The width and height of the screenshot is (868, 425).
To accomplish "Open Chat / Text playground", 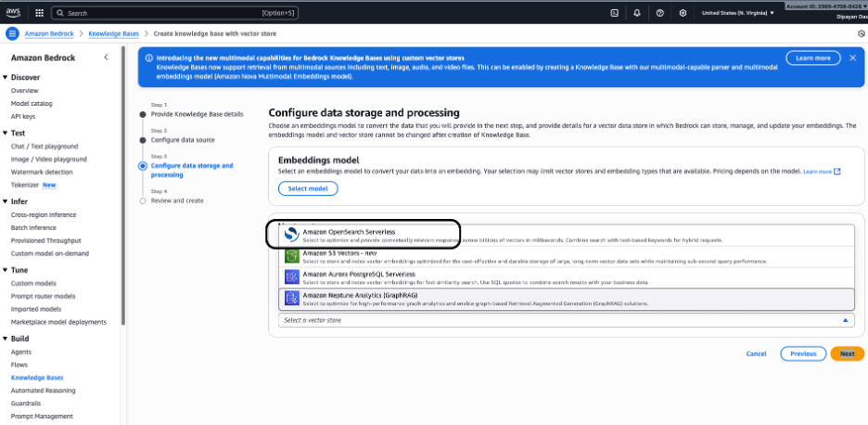I will click(45, 147).
